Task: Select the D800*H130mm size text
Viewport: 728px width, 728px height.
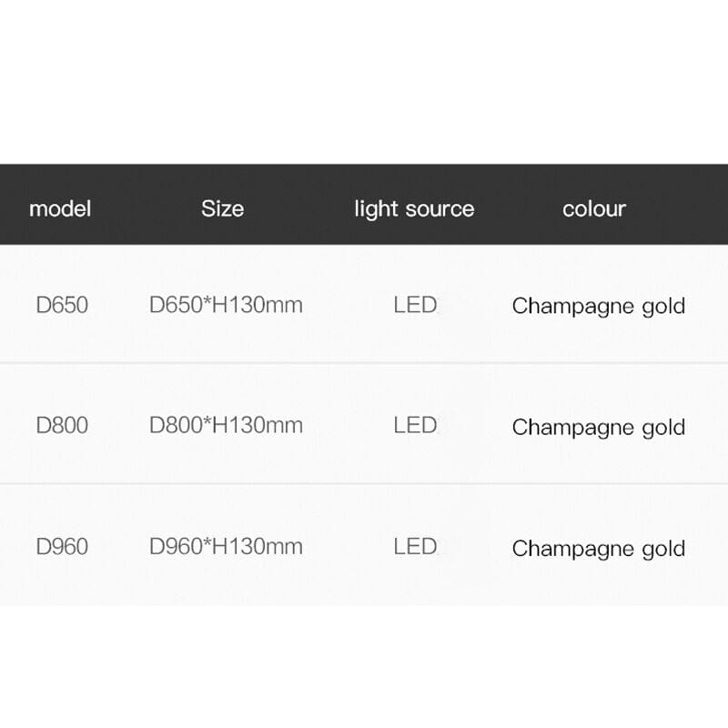Action: coord(226,425)
